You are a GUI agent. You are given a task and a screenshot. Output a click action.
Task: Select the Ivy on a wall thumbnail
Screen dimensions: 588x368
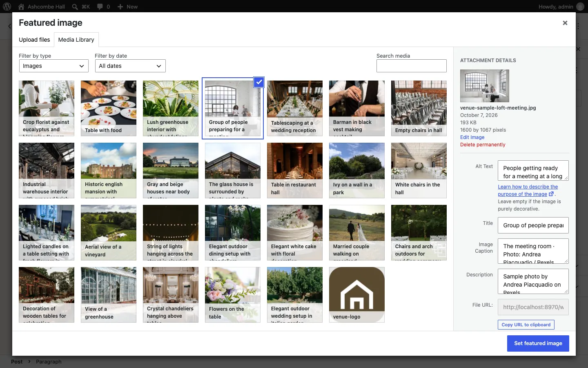point(357,171)
